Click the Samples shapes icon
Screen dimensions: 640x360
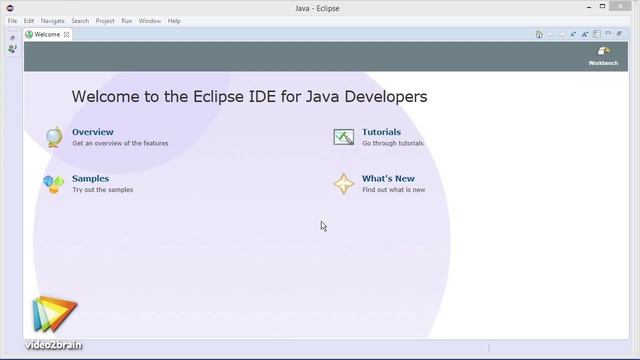point(53,184)
